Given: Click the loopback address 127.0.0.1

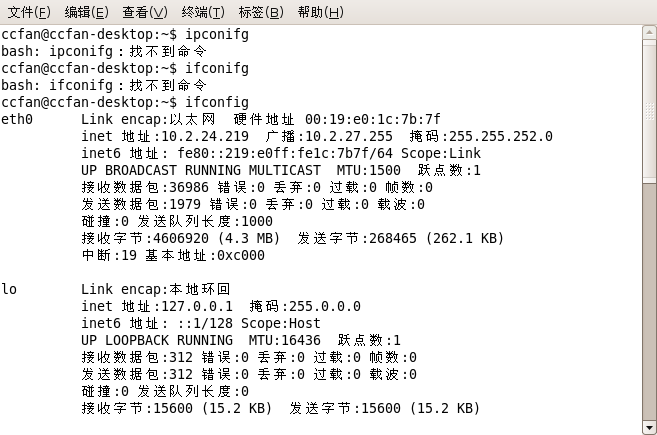Looking at the screenshot, I should click(197, 306).
